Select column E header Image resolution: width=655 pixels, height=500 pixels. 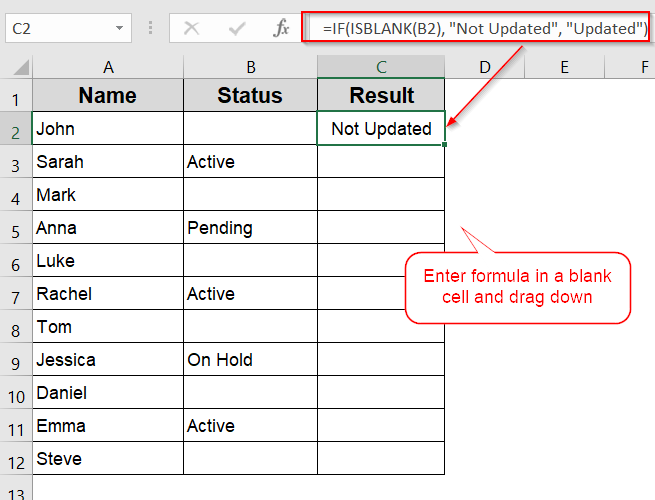(564, 67)
